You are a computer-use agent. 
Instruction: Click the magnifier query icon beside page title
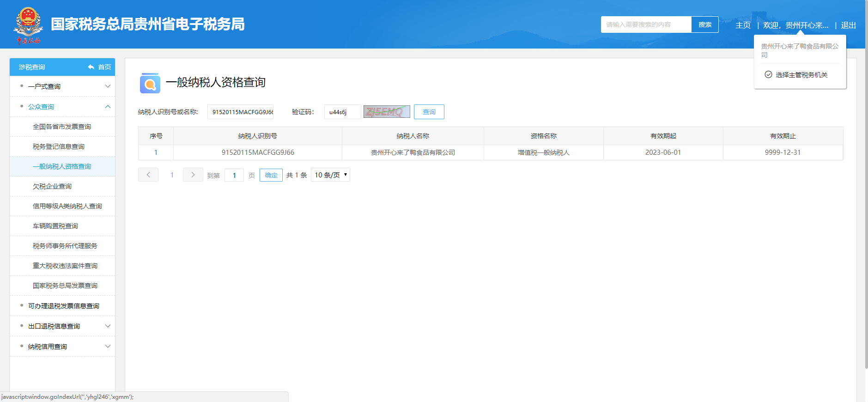(x=150, y=83)
